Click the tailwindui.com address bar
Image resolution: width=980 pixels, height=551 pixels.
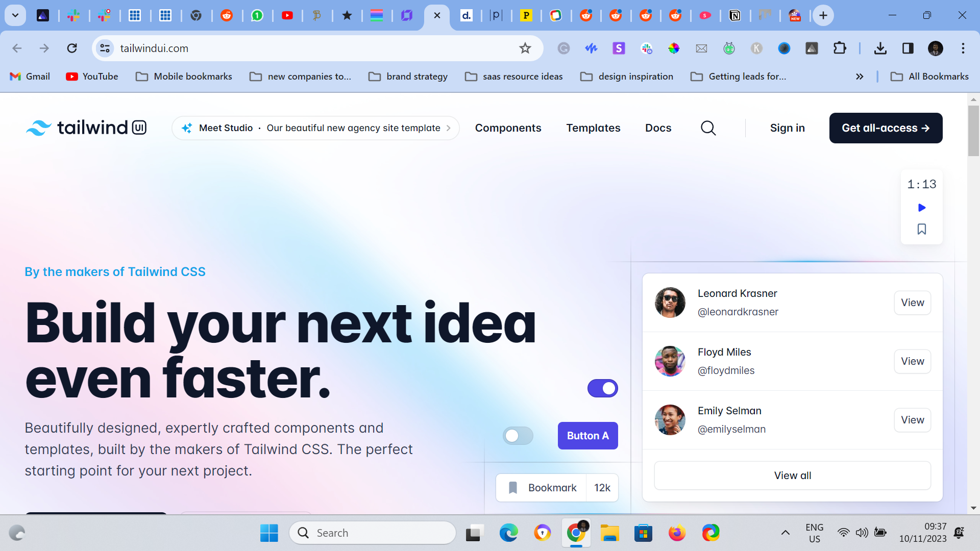(x=306, y=48)
